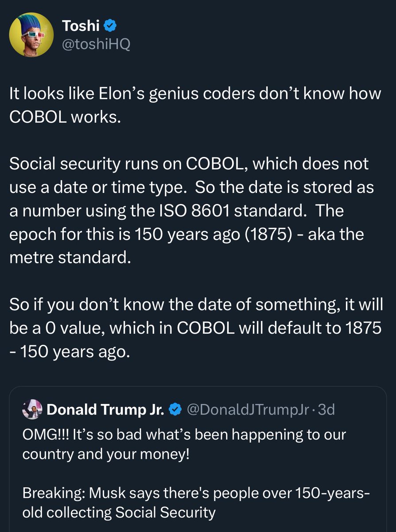The width and height of the screenshot is (396, 532).
Task: Click the Donald Trump Jr. name
Action: tap(105, 410)
